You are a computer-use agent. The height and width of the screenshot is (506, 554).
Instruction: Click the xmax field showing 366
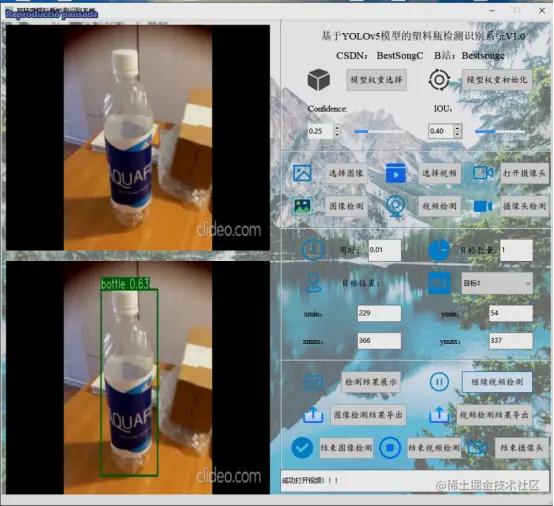pyautogui.click(x=379, y=341)
